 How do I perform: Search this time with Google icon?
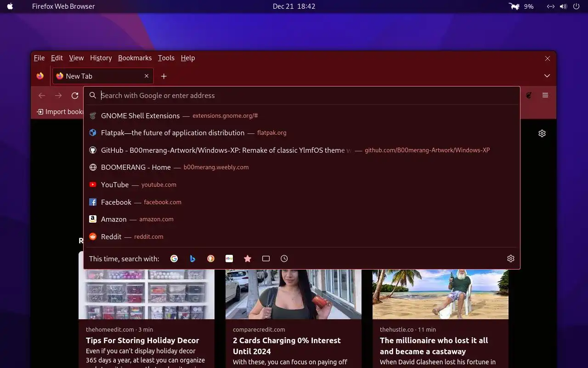point(174,259)
